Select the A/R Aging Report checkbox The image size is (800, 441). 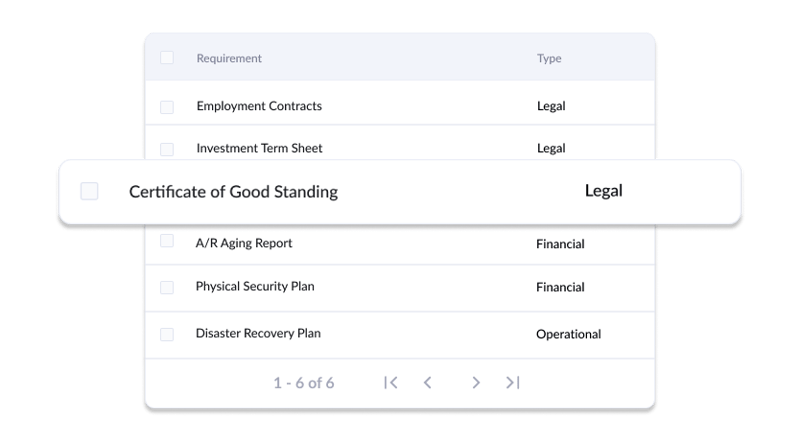click(167, 240)
